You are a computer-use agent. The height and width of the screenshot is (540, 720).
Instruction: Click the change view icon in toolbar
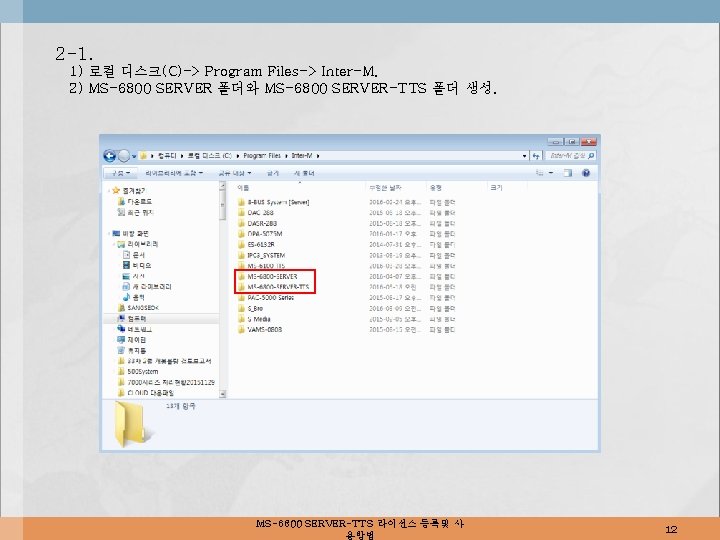click(x=540, y=173)
